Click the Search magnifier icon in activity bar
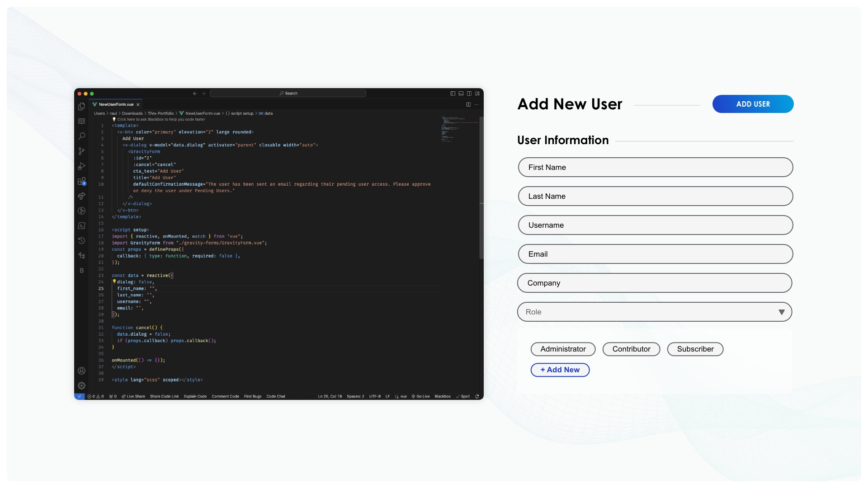The height and width of the screenshot is (488, 868). [81, 136]
